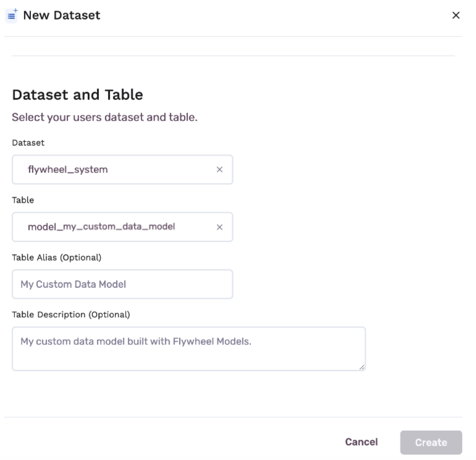476x460 pixels.
Task: Click the 'Dataset' field label
Action: 28,143
